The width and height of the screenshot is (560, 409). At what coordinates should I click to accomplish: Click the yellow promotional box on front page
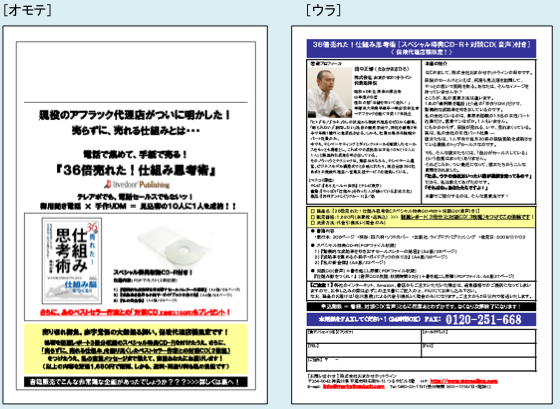(136, 349)
